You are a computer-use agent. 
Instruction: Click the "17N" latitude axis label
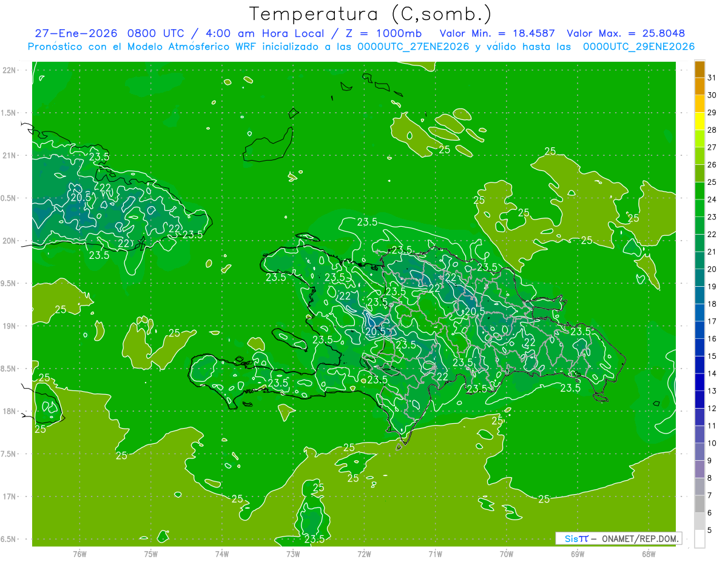pos(9,497)
